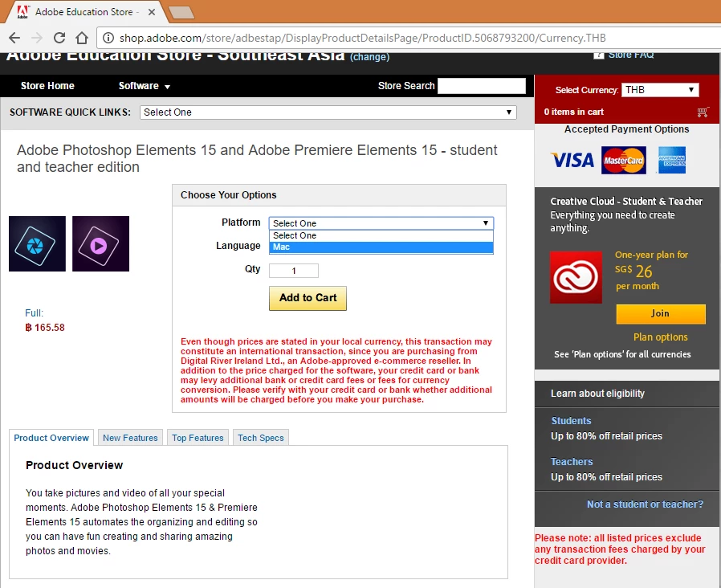The image size is (721, 588).
Task: Click the Photoshop Elements product icon
Action: (x=37, y=244)
